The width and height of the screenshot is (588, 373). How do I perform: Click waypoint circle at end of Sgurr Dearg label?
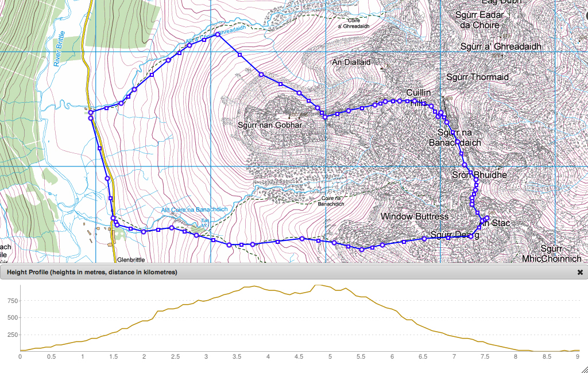[470, 236]
